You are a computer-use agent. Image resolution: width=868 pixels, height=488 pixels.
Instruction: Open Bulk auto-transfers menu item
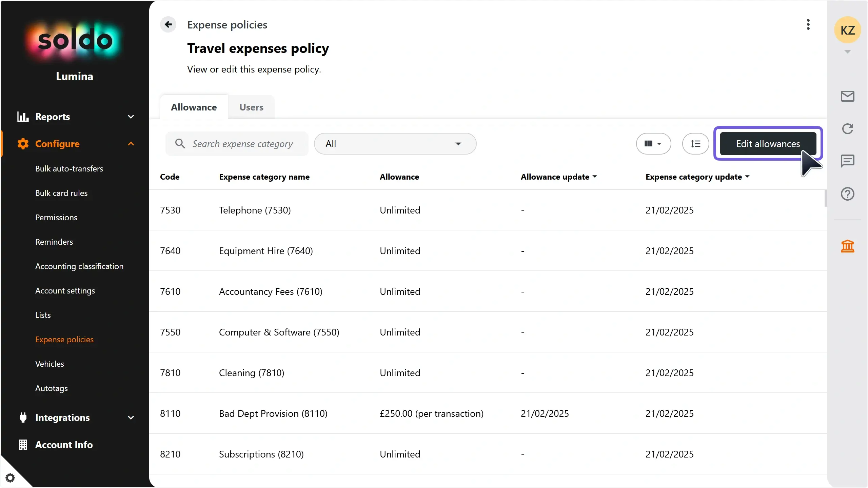(69, 168)
